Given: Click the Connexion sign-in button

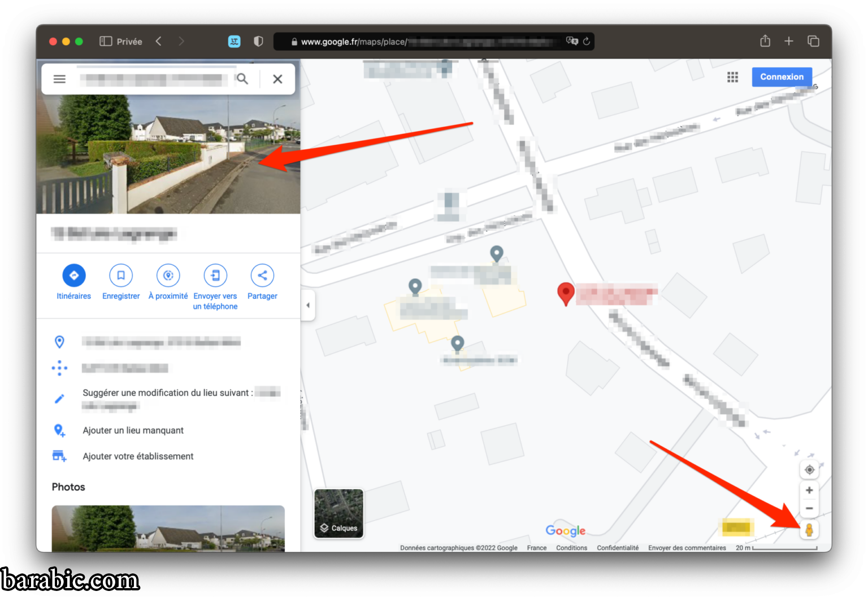Looking at the screenshot, I should point(782,77).
